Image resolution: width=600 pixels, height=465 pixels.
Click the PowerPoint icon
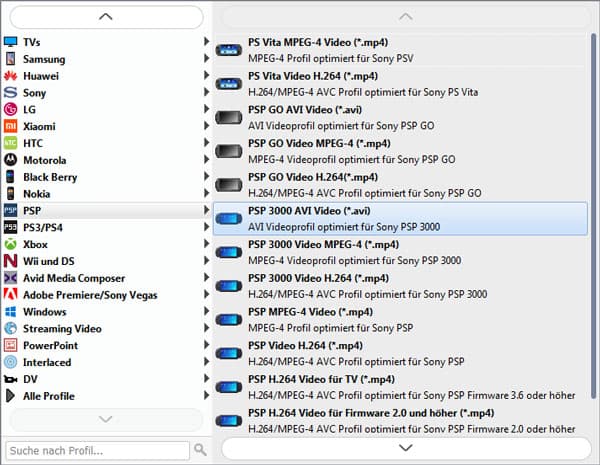10,345
